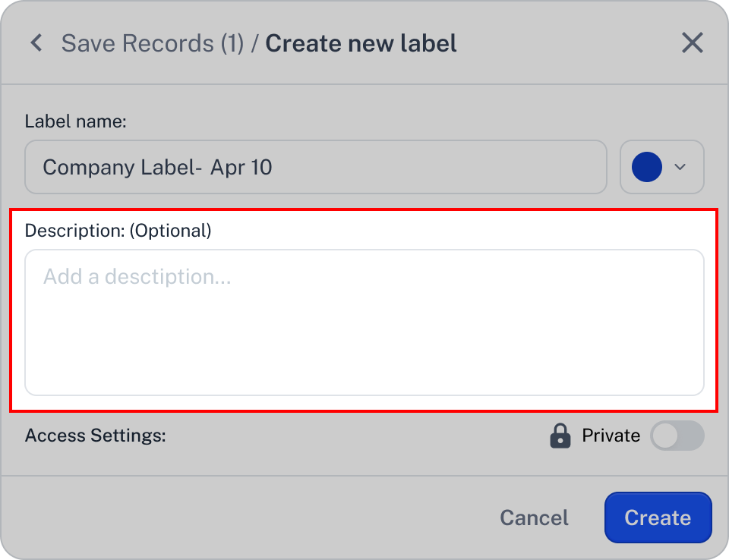Click the blue Create button
This screenshot has height=560, width=729.
658,518
